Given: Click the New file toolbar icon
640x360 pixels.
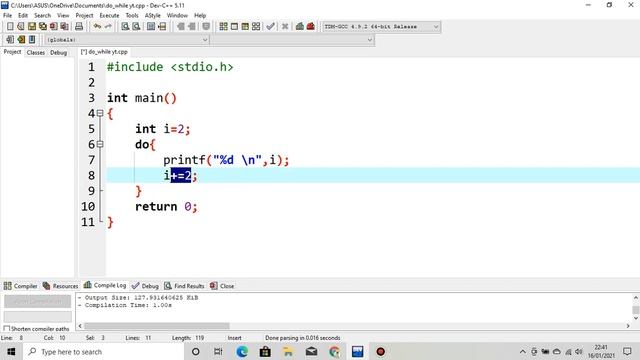Looking at the screenshot, I should pyautogui.click(x=10, y=27).
